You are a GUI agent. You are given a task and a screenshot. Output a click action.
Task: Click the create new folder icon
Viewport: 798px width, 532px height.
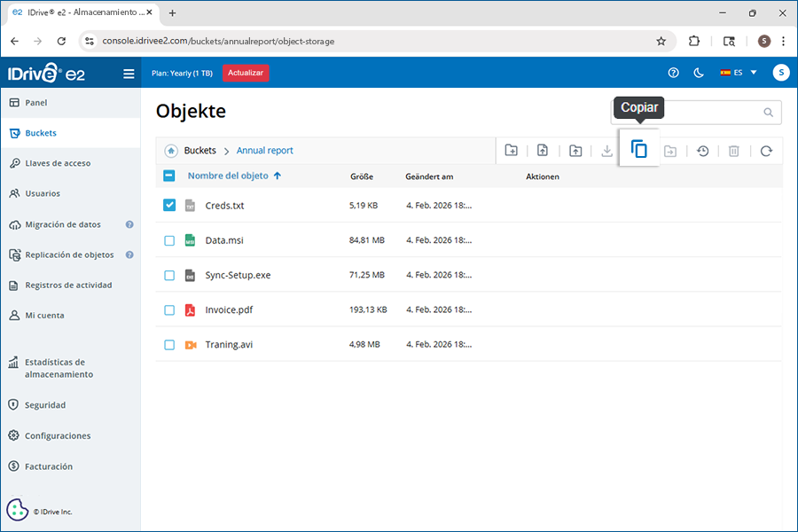click(x=512, y=151)
